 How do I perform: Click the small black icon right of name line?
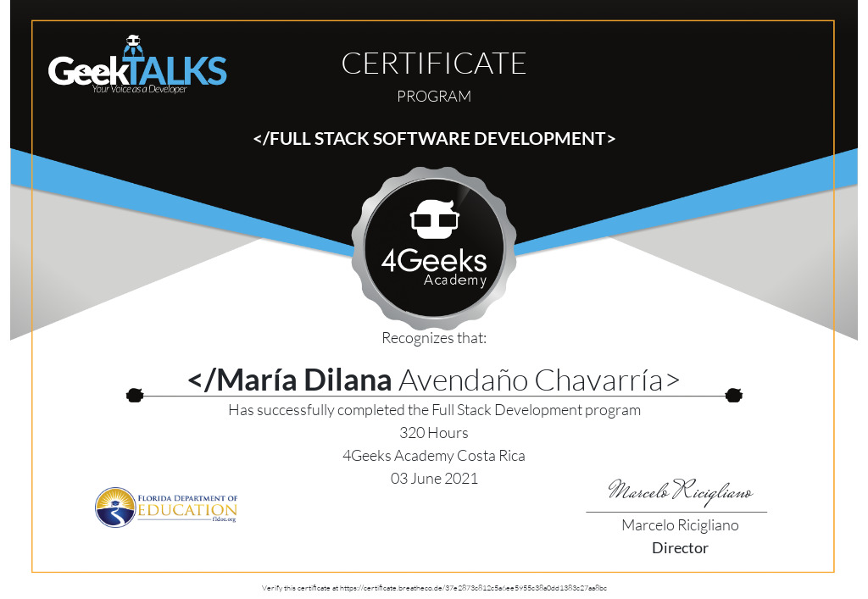[734, 394]
